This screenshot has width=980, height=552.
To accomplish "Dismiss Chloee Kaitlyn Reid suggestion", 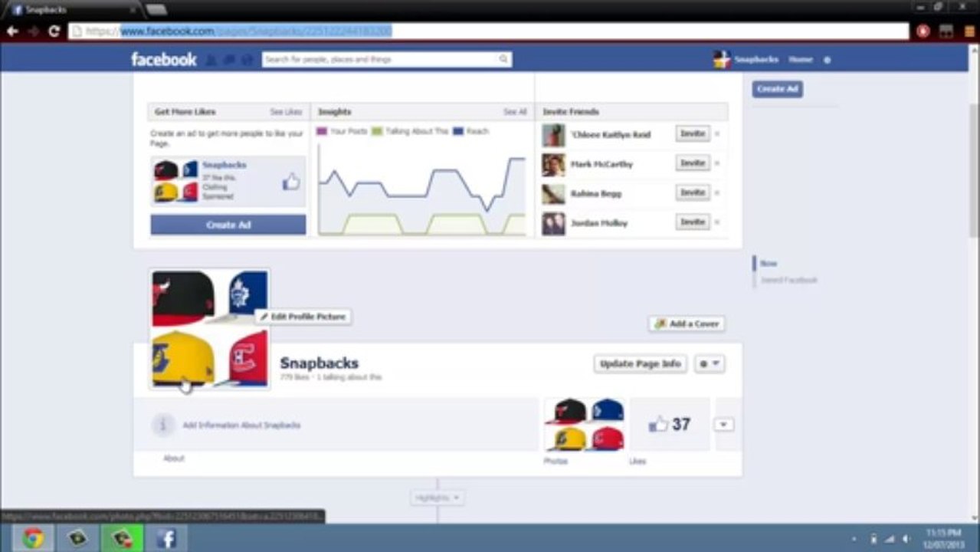I will [x=717, y=134].
